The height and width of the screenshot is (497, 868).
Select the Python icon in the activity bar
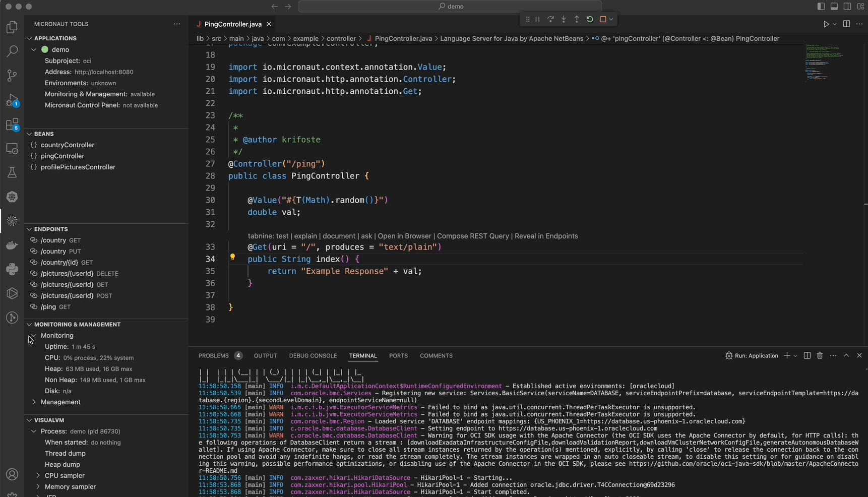pyautogui.click(x=12, y=269)
